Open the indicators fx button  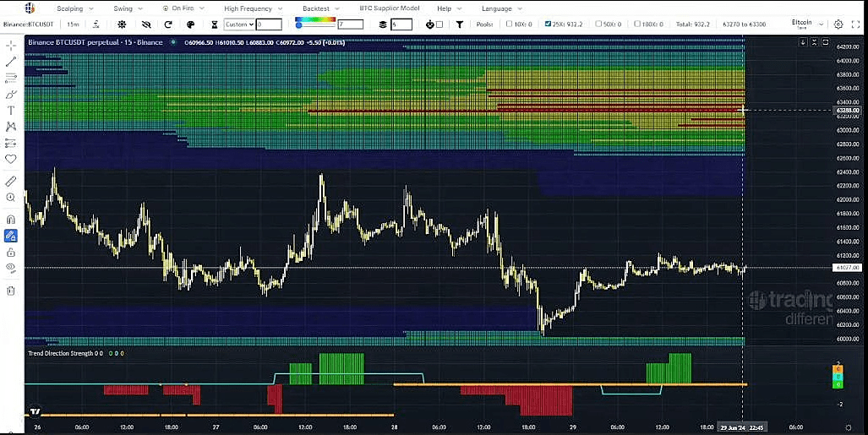click(96, 24)
